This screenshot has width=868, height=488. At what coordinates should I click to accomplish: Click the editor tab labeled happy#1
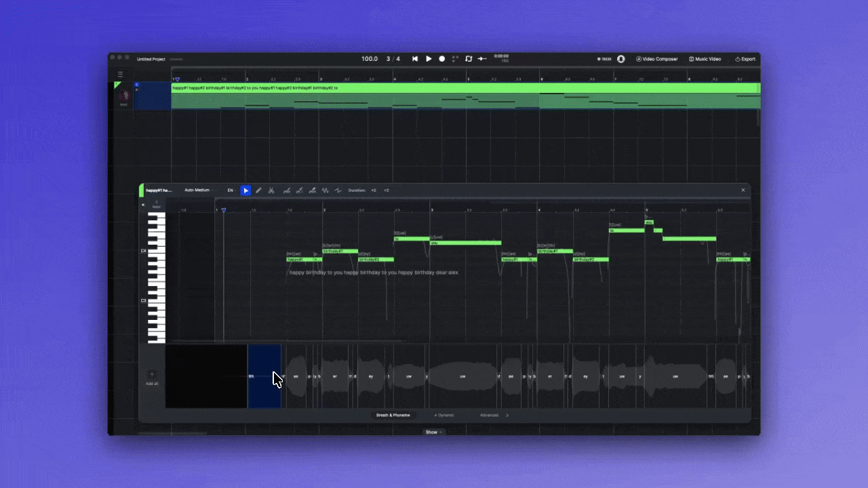(159, 190)
